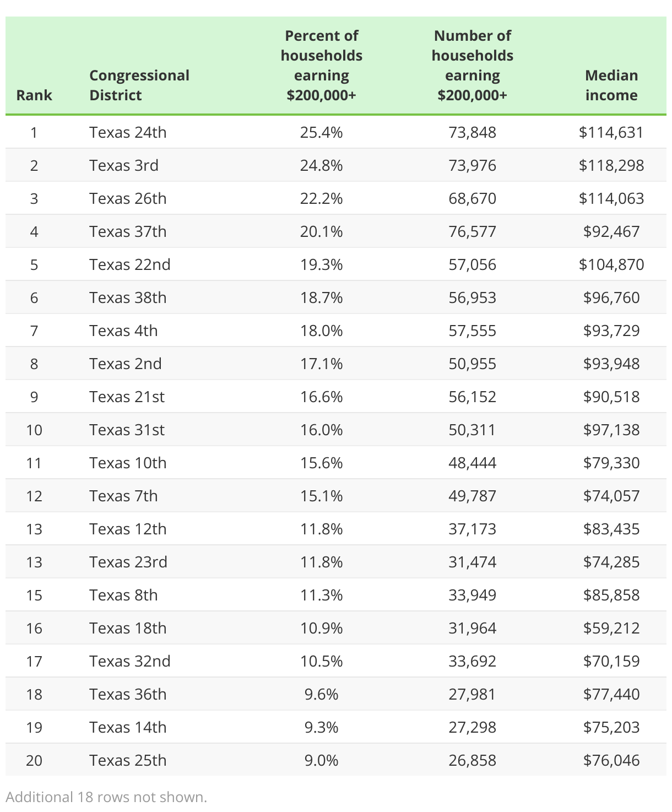Click the 76,577 households value
672x812 pixels.
pyautogui.click(x=472, y=231)
